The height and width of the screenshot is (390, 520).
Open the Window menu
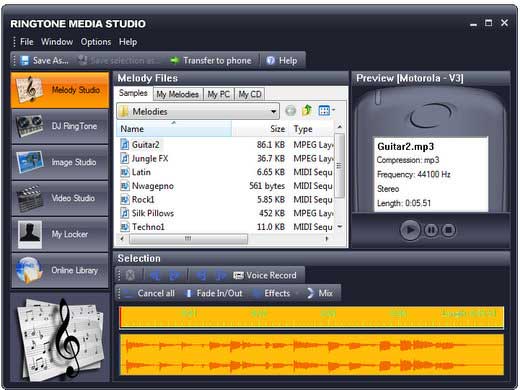(57, 42)
